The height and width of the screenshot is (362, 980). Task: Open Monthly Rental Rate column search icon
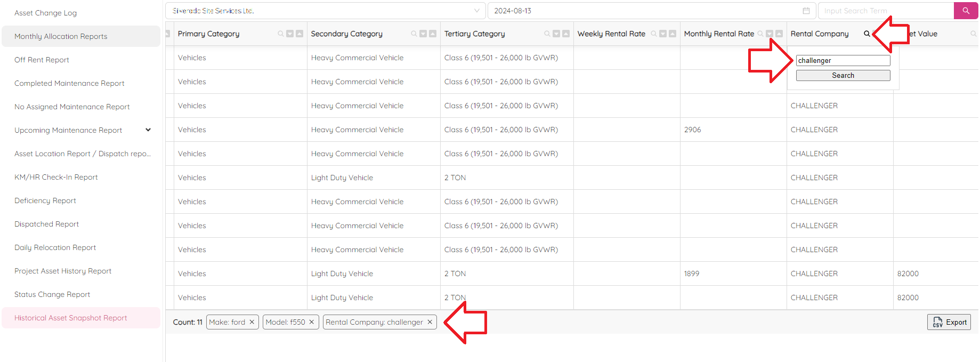[760, 34]
